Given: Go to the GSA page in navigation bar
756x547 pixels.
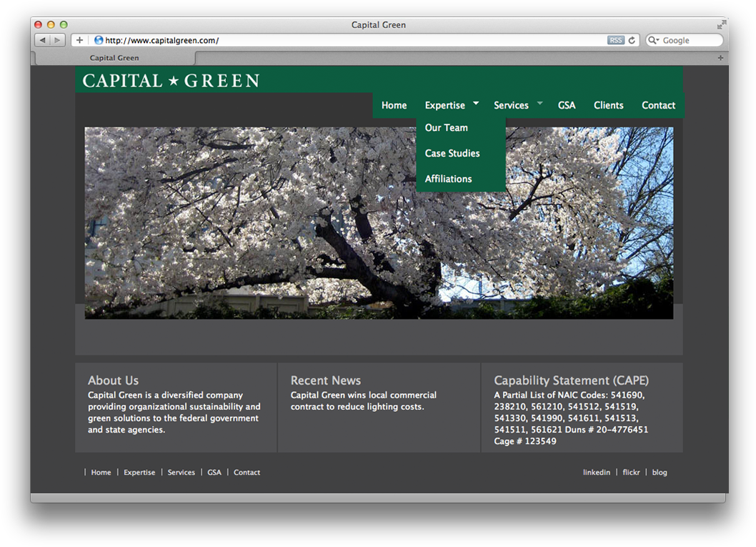Looking at the screenshot, I should [x=567, y=105].
